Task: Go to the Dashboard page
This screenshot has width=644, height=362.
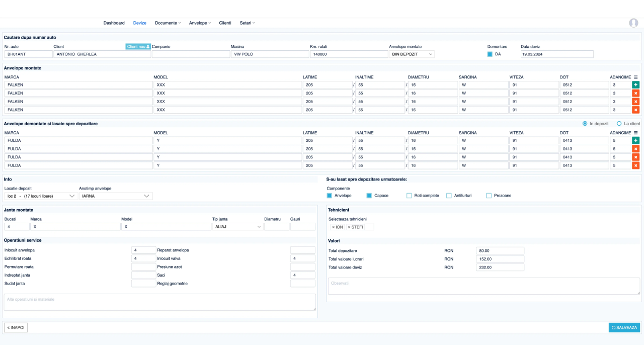Action: tap(114, 23)
